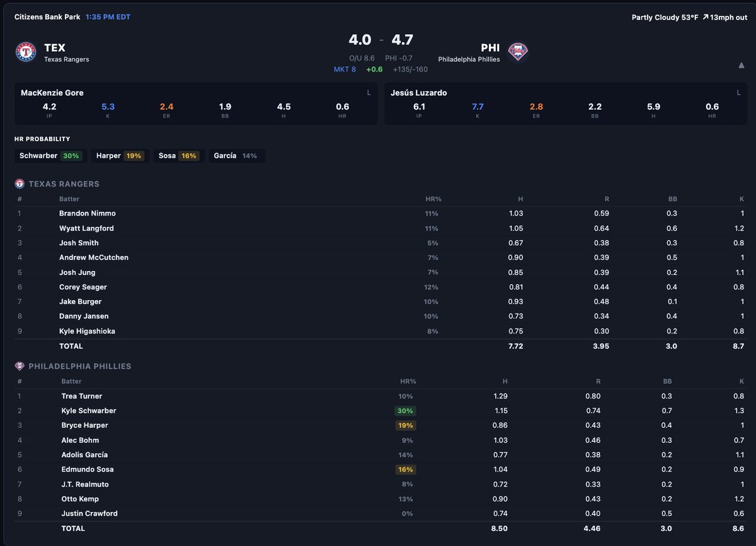Sort Rangers table by K column header
Screen dimensions: 756x546
[x=742, y=199]
